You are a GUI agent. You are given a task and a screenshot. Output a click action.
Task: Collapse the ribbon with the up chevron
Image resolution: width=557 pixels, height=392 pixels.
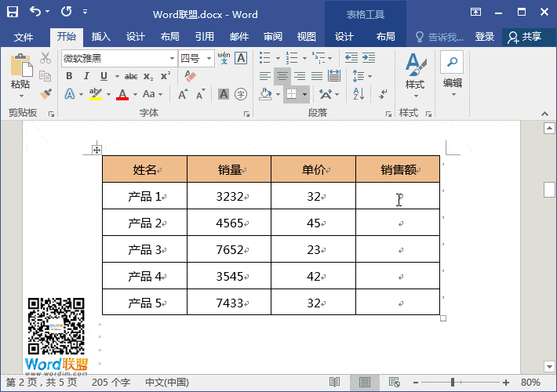[544, 114]
